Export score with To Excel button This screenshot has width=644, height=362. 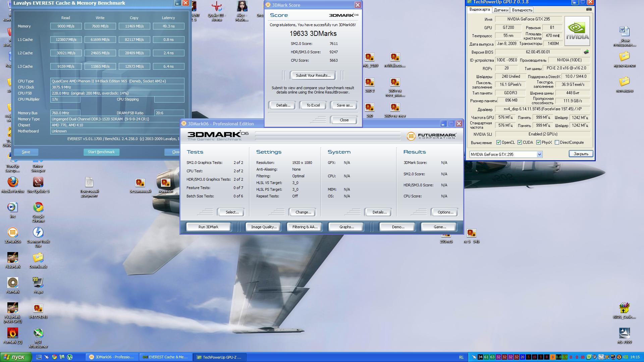click(313, 105)
